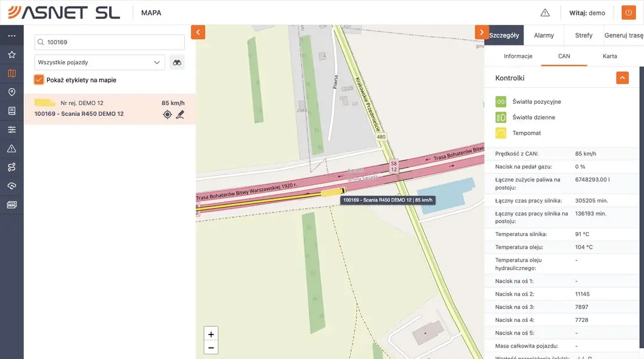Click the ASNET SL logo
This screenshot has width=644, height=359.
point(64,13)
